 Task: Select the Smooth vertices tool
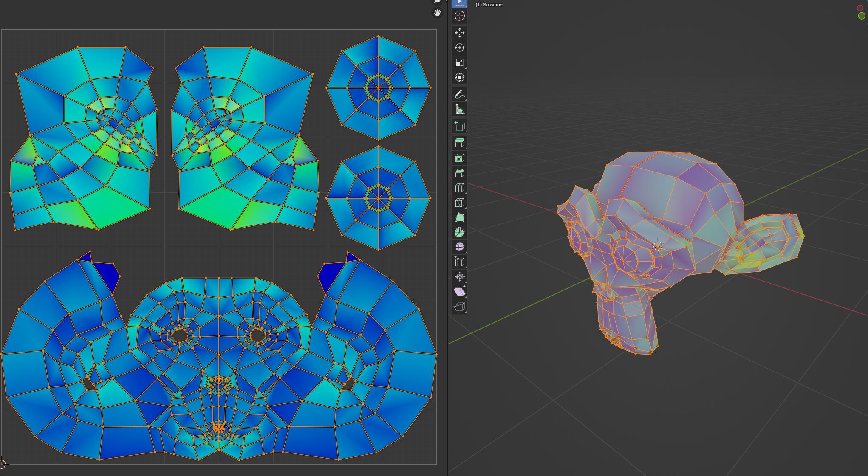pos(459,247)
